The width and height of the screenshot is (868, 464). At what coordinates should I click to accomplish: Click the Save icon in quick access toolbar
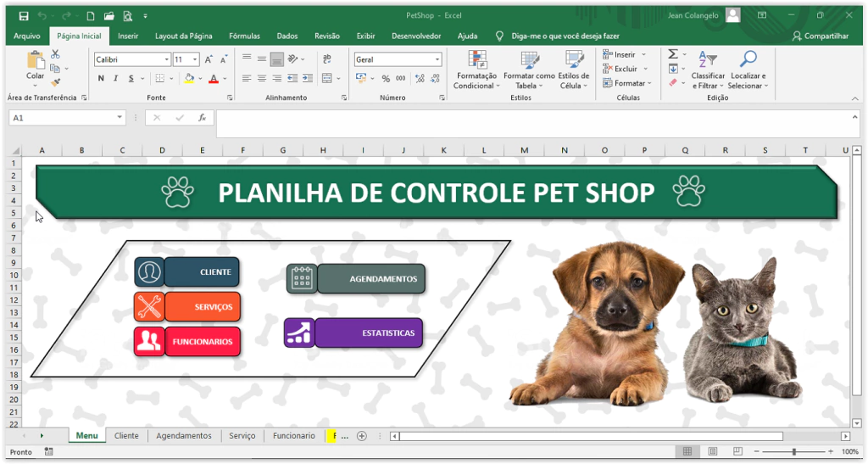point(23,15)
